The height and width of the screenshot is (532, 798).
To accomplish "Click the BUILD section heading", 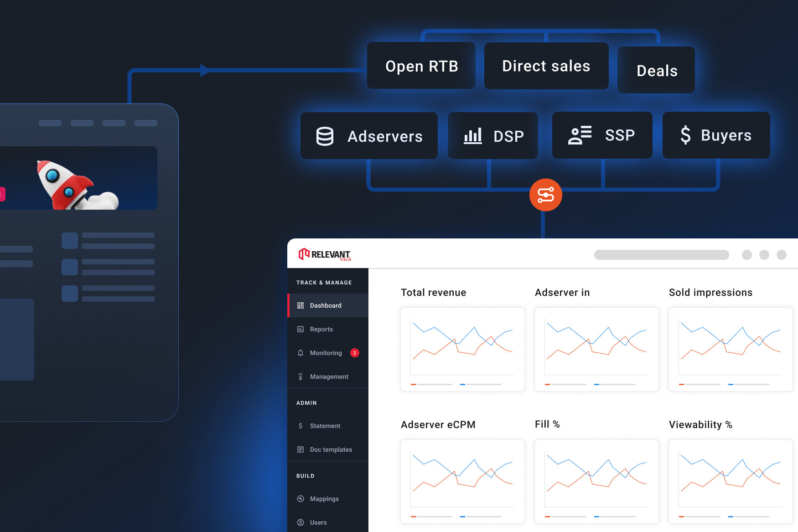I will (x=306, y=476).
